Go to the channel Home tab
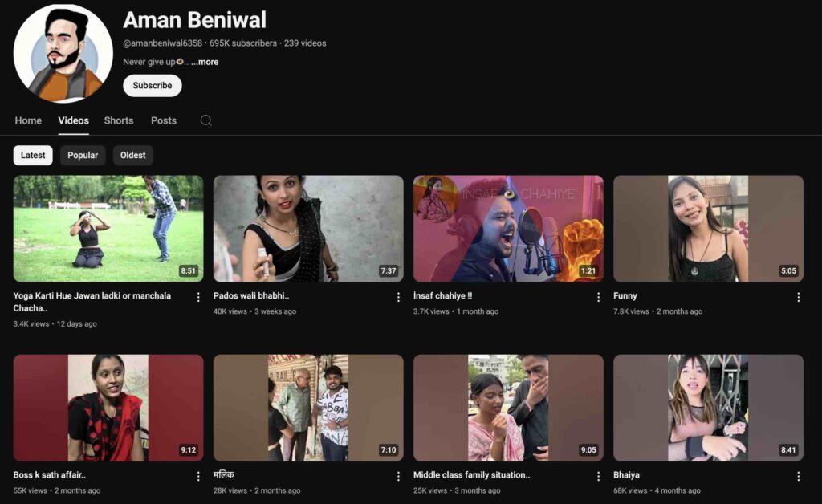Screen dimensions: 822x504 28,120
